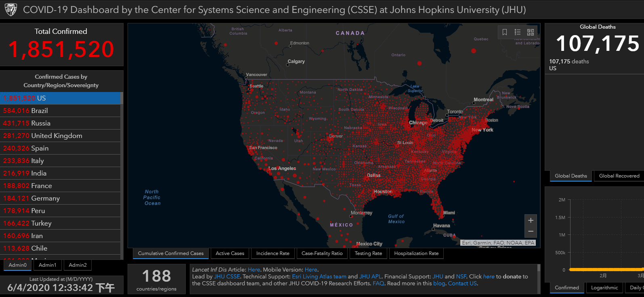This screenshot has width=644, height=297.
Task: Click the Mexico City label on map
Action: (x=369, y=244)
